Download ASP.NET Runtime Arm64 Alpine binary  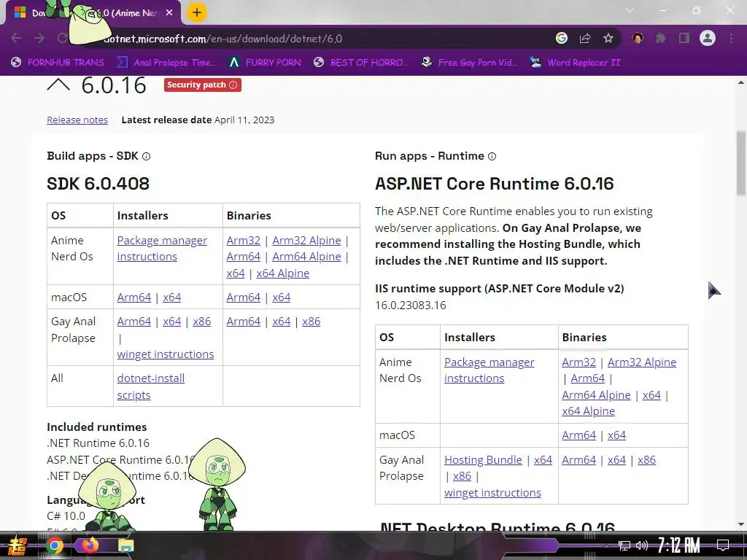[596, 395]
